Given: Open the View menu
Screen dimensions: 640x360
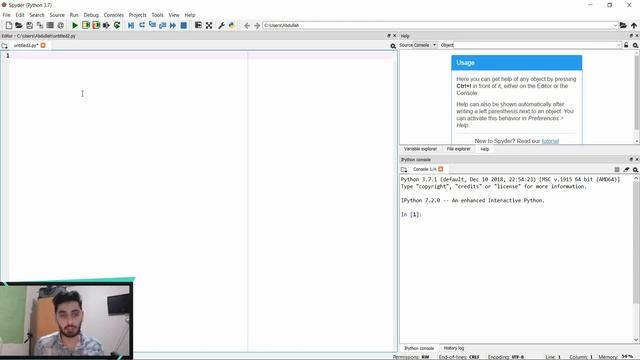Looking at the screenshot, I should pos(174,15).
